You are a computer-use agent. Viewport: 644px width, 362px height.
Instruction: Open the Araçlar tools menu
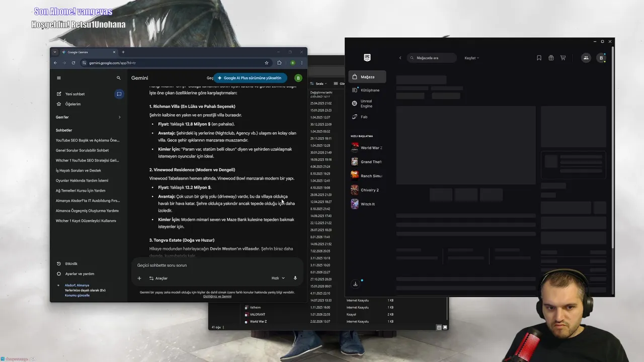click(x=158, y=278)
